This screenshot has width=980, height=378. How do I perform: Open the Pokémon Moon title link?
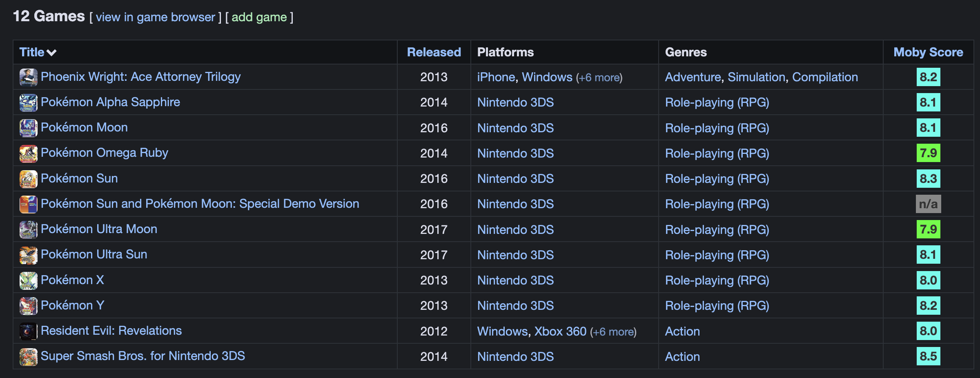point(84,127)
